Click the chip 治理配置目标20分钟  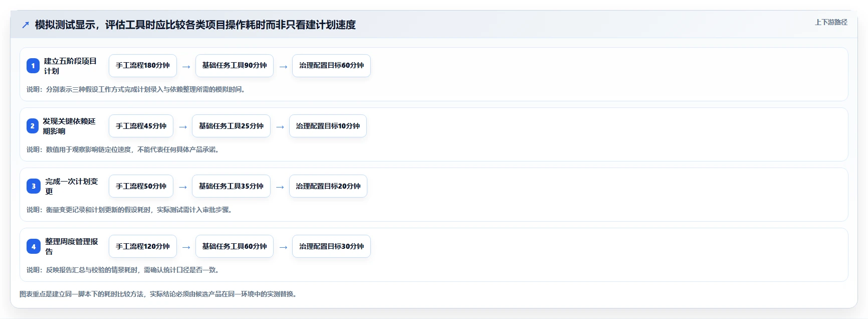click(x=328, y=186)
